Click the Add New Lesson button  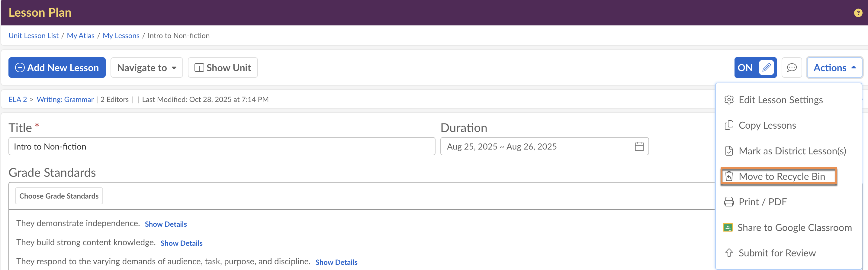pos(57,68)
